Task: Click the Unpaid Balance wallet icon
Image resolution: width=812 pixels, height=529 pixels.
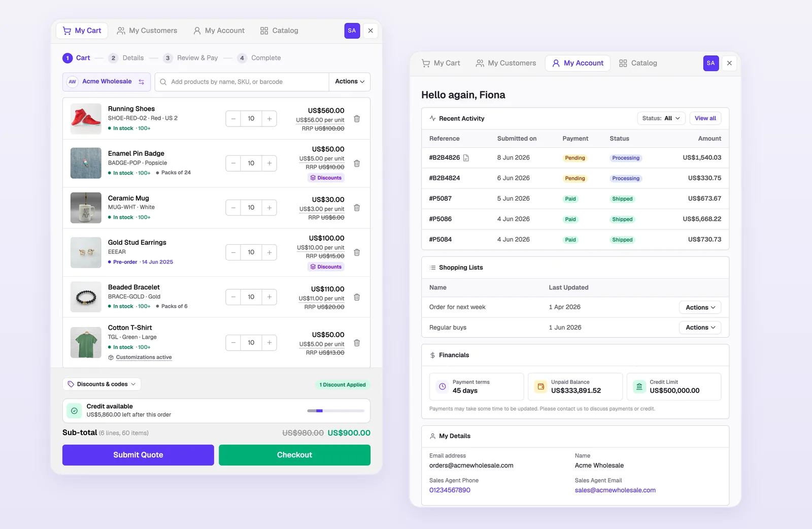Action: (x=540, y=387)
